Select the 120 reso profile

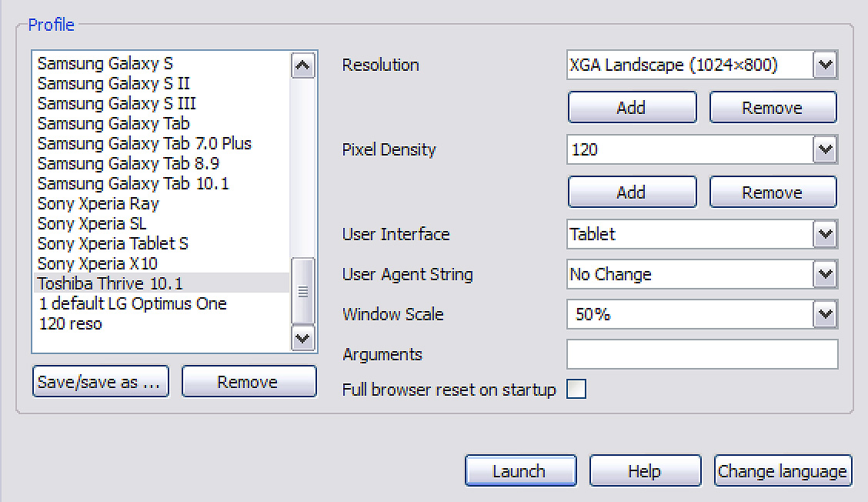click(162, 323)
